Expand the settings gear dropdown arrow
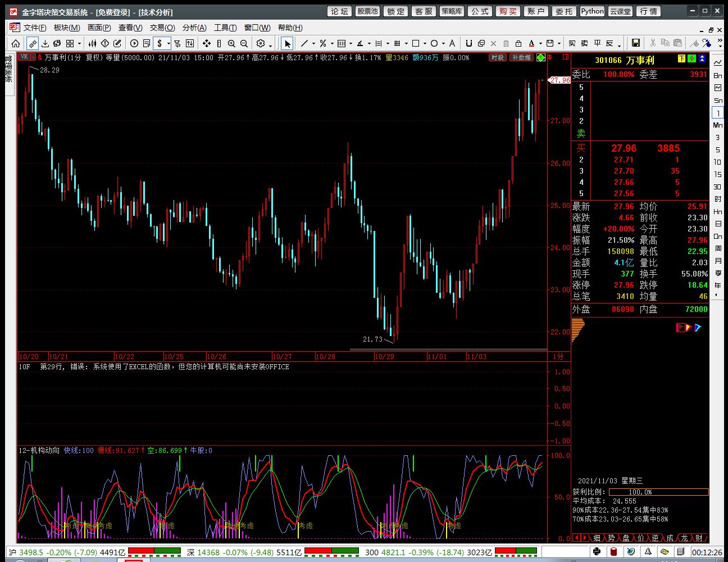The height and width of the screenshot is (562, 728). (270, 44)
